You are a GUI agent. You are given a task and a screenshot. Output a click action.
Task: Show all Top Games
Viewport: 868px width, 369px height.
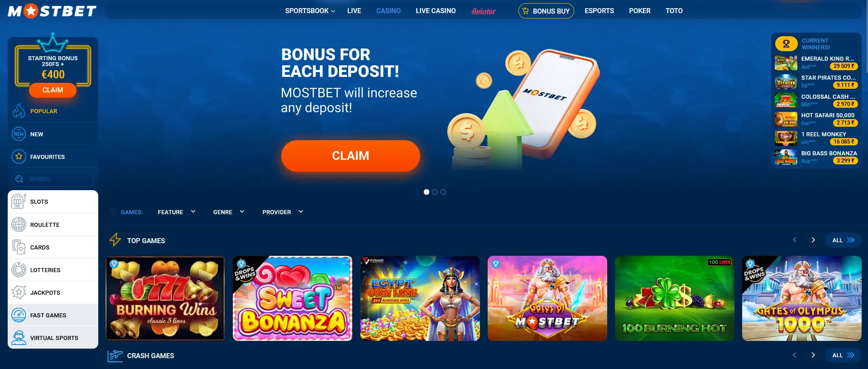tap(843, 240)
